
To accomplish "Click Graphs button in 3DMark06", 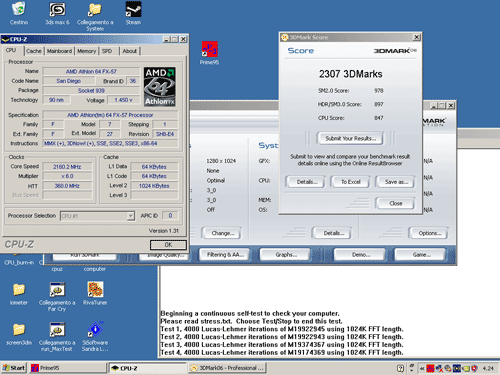I will pos(286,255).
